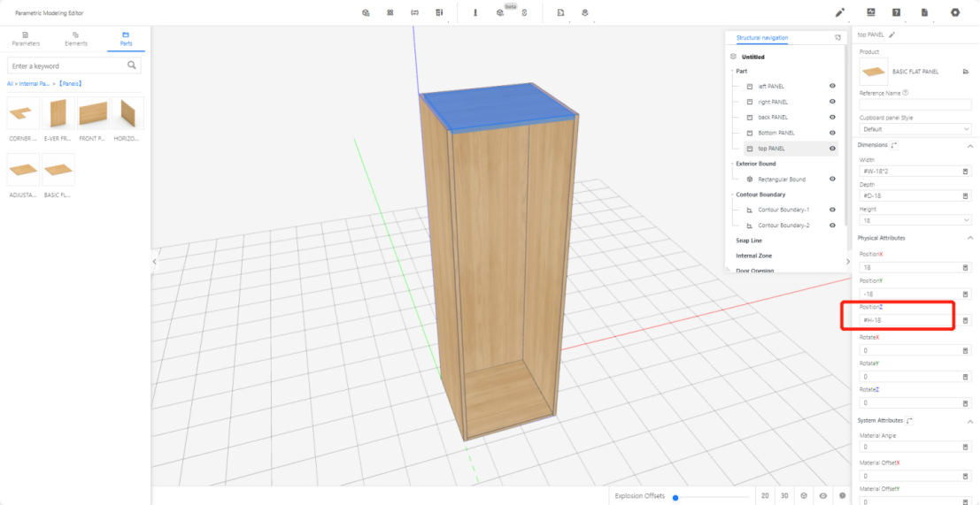Screen dimensions: 980x505
Task: Click the question mark help icon in toolbar
Action: tap(897, 12)
